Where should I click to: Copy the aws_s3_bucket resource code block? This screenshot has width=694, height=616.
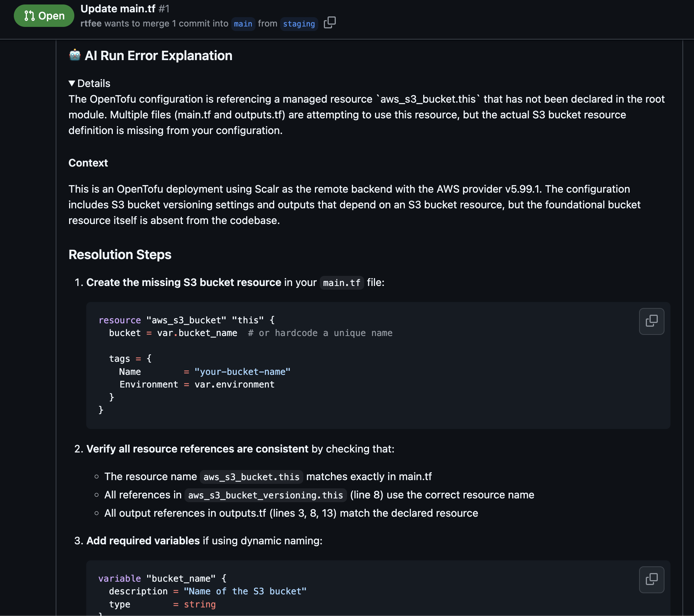click(651, 321)
